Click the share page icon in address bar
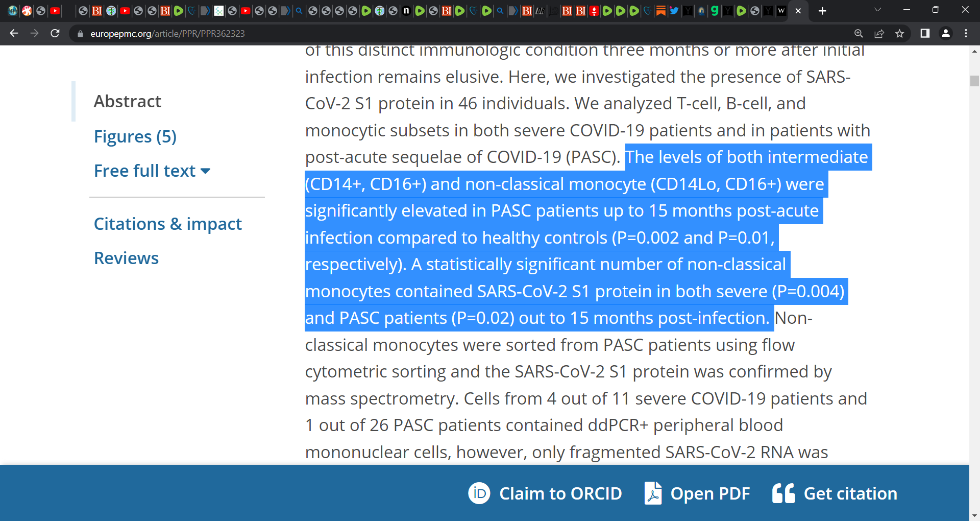The image size is (980, 521). click(879, 34)
